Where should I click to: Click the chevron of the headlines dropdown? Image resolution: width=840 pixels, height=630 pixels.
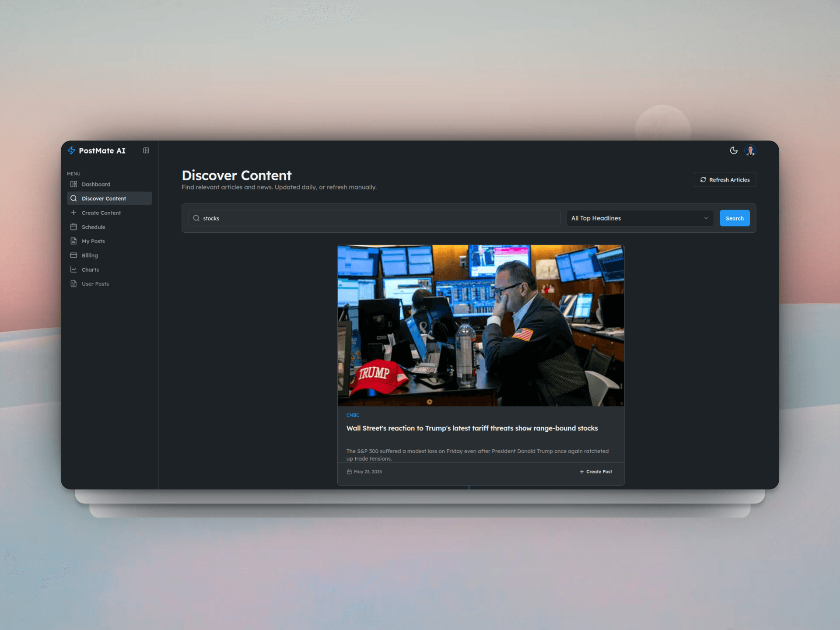coord(706,218)
